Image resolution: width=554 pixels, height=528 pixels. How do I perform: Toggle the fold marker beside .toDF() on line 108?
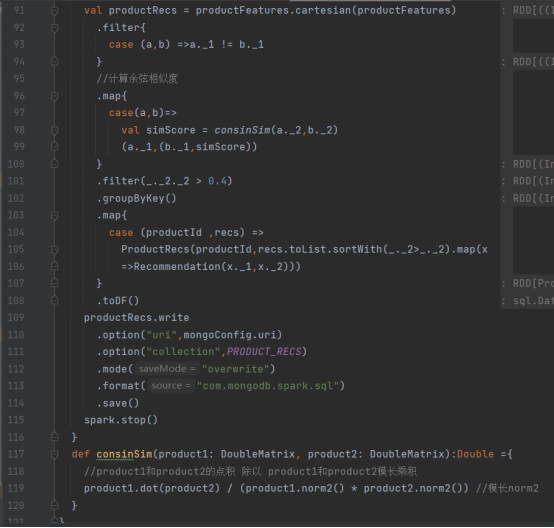54,300
